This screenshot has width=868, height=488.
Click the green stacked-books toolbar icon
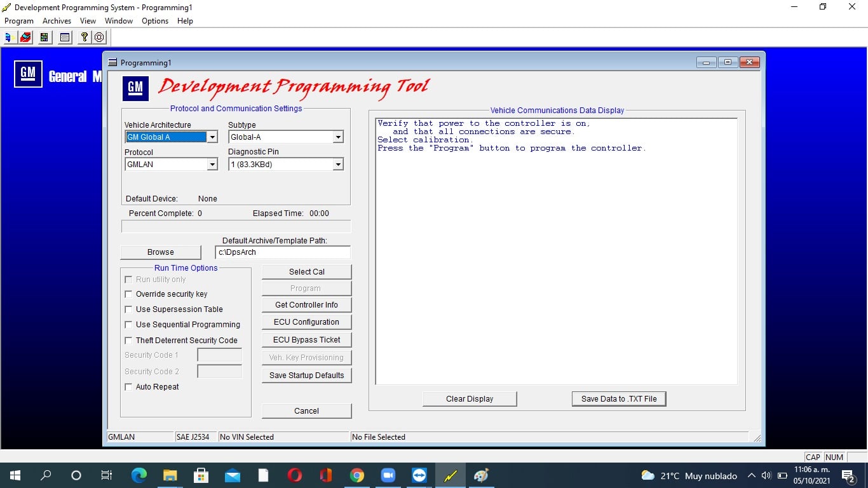tap(44, 37)
